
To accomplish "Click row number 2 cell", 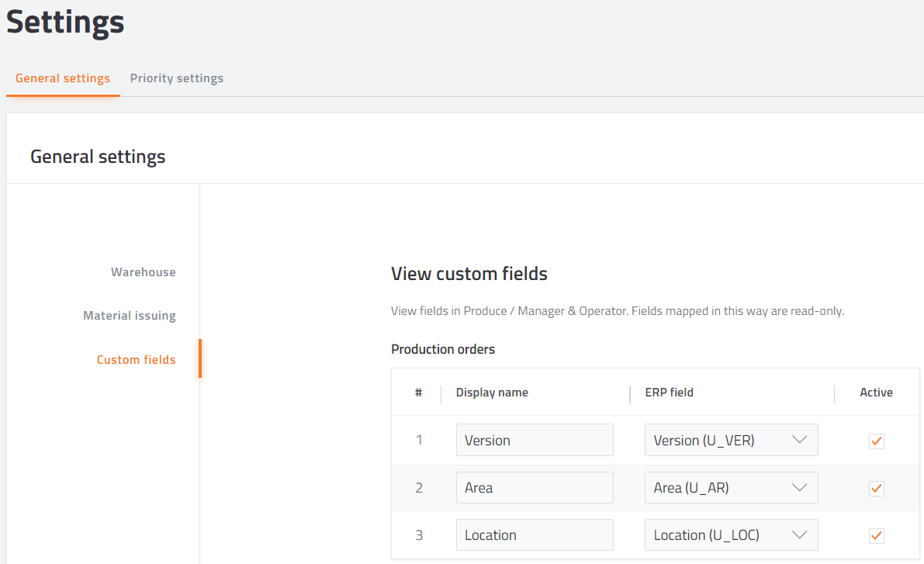I will click(419, 487).
